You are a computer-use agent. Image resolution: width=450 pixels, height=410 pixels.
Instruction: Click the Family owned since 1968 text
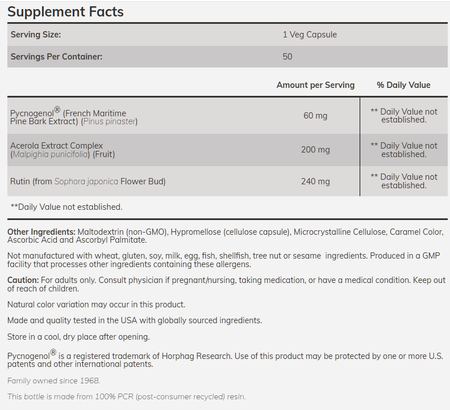coord(54,381)
